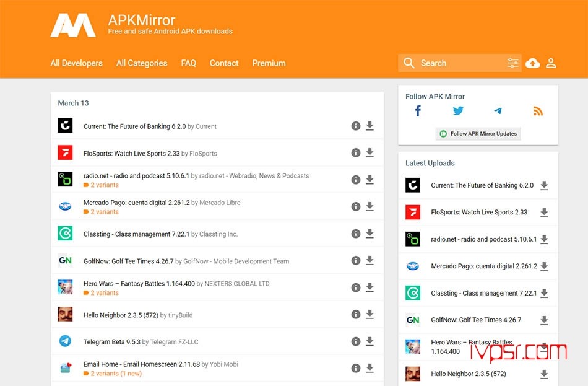Download Current 6.2.0 in Latest Uploads
Viewport: 588px width, 386px height.
click(x=544, y=185)
